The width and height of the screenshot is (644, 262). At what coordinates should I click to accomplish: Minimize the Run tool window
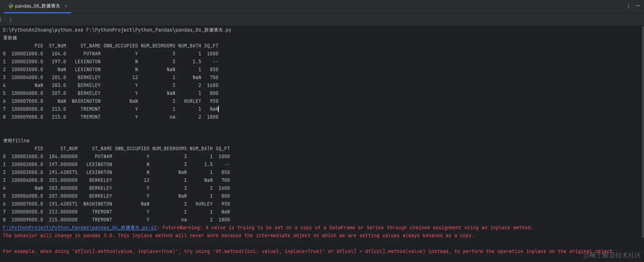pos(638,6)
